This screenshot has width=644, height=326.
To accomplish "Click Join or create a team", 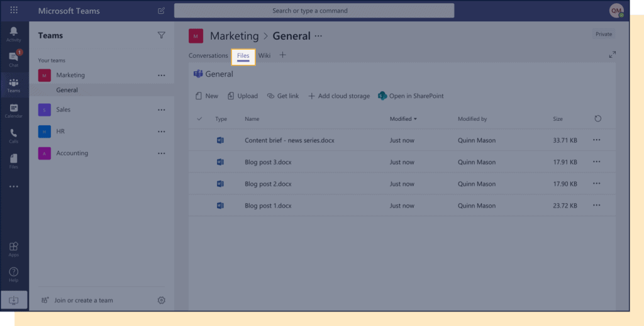I will (x=77, y=300).
